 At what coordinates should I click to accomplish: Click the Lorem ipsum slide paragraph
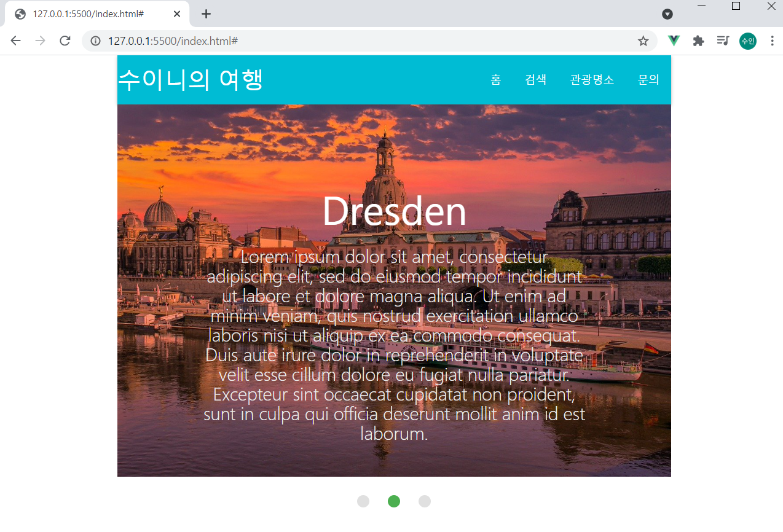(394, 345)
